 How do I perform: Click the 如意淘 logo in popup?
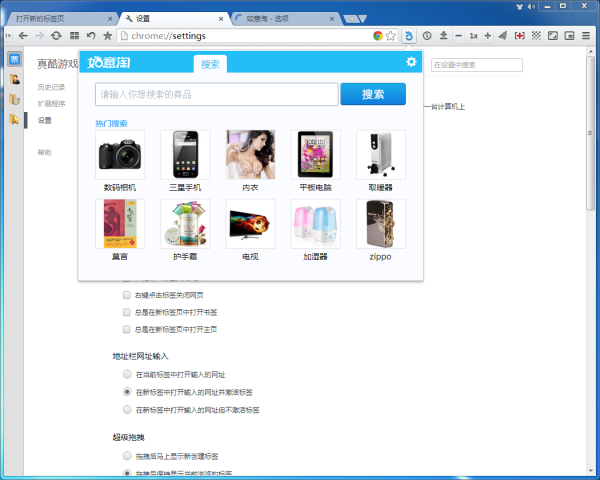[x=109, y=62]
